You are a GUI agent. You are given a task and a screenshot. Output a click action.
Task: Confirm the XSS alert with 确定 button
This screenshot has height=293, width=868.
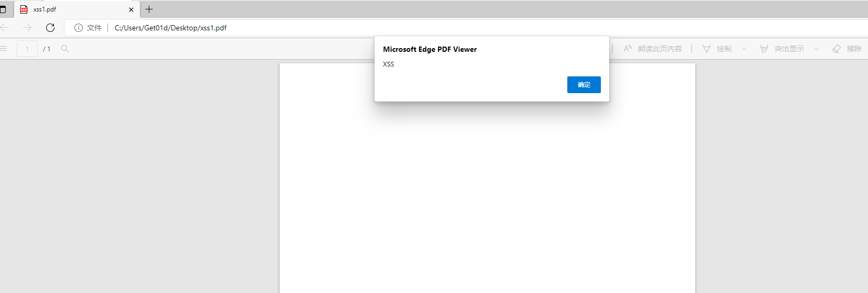(x=584, y=85)
